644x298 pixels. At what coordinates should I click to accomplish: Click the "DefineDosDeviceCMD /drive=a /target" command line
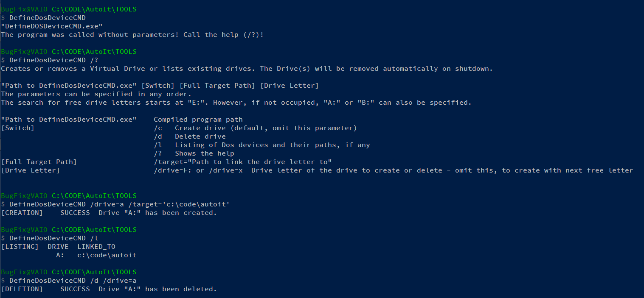coord(119,204)
